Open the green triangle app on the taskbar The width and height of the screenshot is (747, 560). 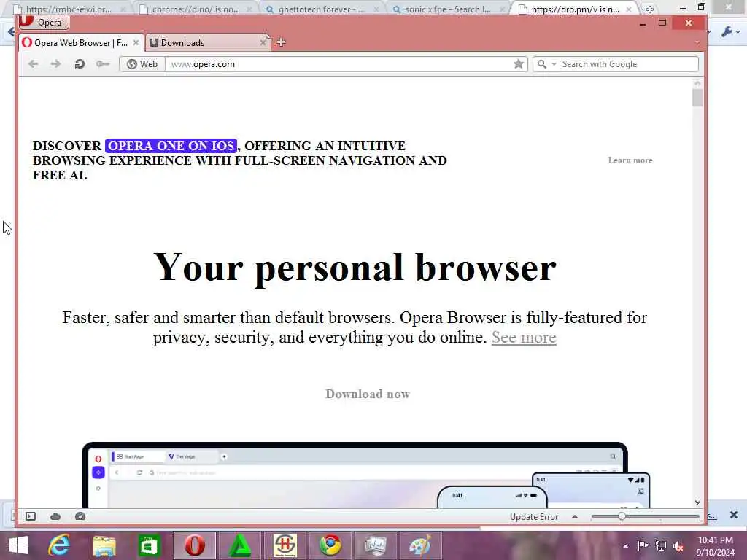point(239,545)
